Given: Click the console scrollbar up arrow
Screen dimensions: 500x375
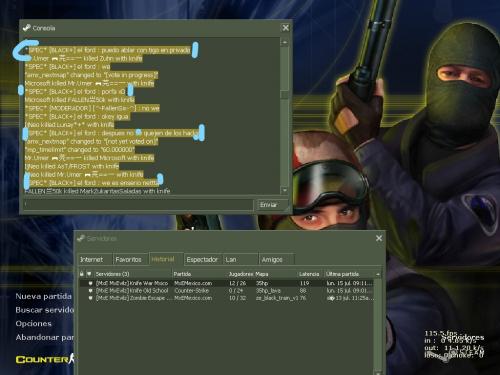Looking at the screenshot, I should pos(284,42).
